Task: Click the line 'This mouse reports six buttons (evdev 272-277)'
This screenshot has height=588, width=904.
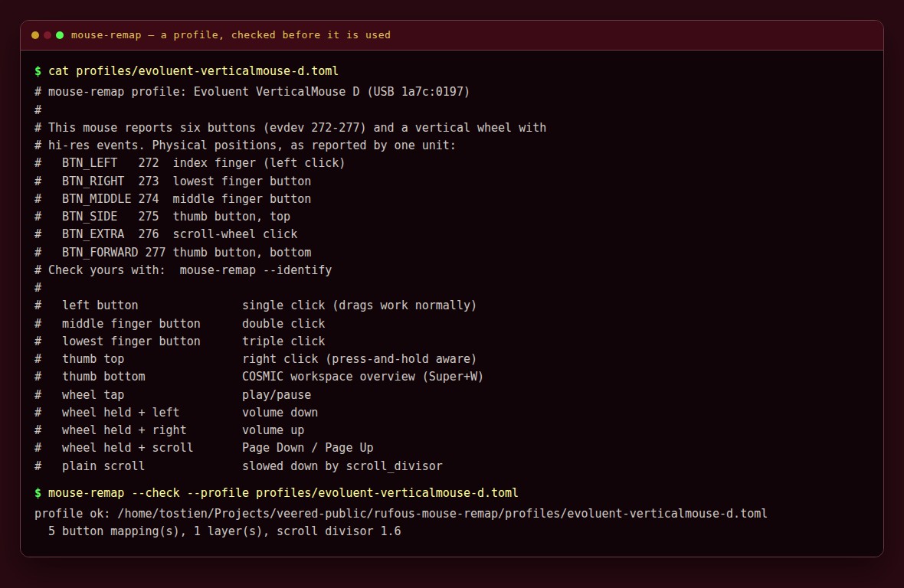Action: click(290, 127)
